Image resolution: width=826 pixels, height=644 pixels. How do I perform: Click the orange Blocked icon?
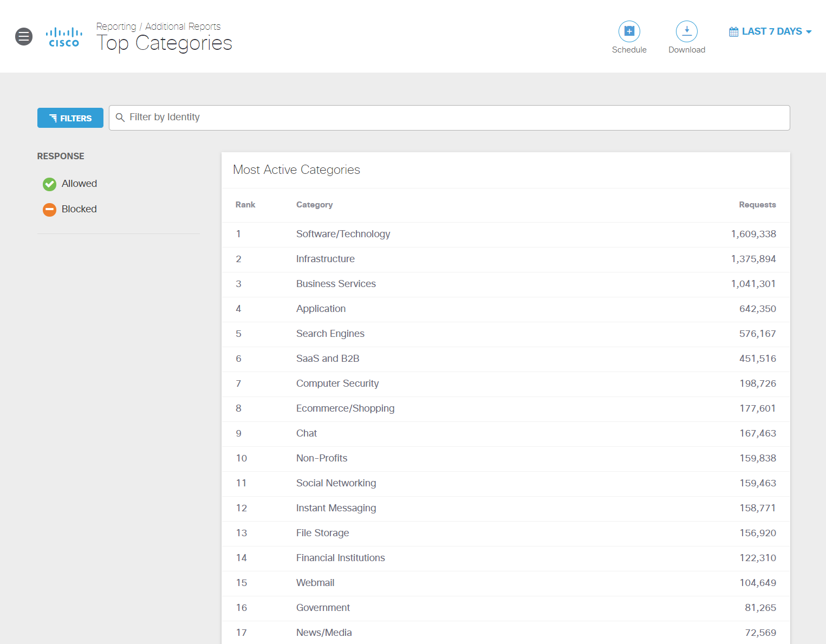(49, 209)
